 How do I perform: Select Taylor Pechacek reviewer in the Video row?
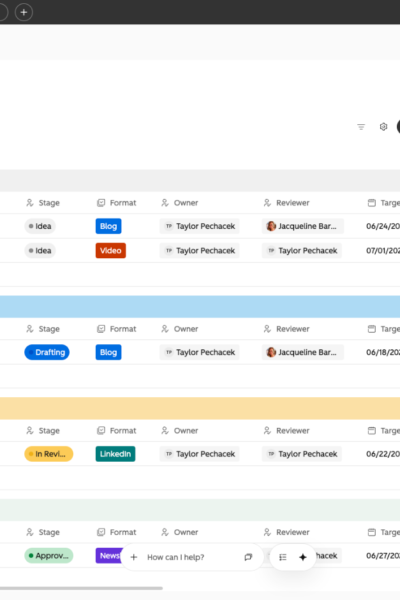302,251
